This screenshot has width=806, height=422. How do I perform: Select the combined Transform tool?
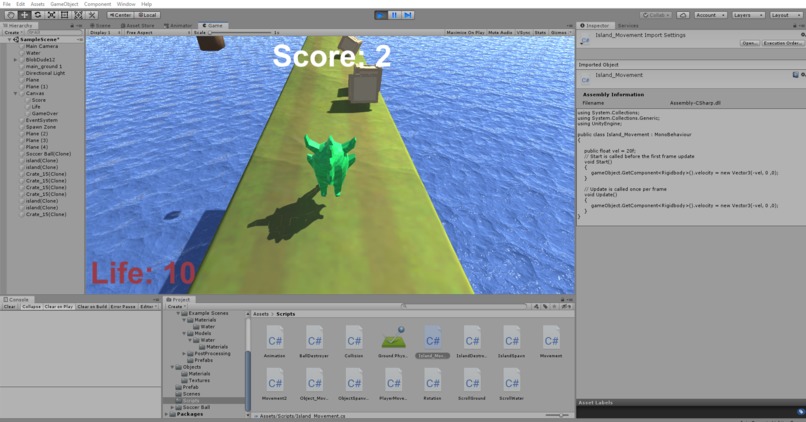point(78,15)
